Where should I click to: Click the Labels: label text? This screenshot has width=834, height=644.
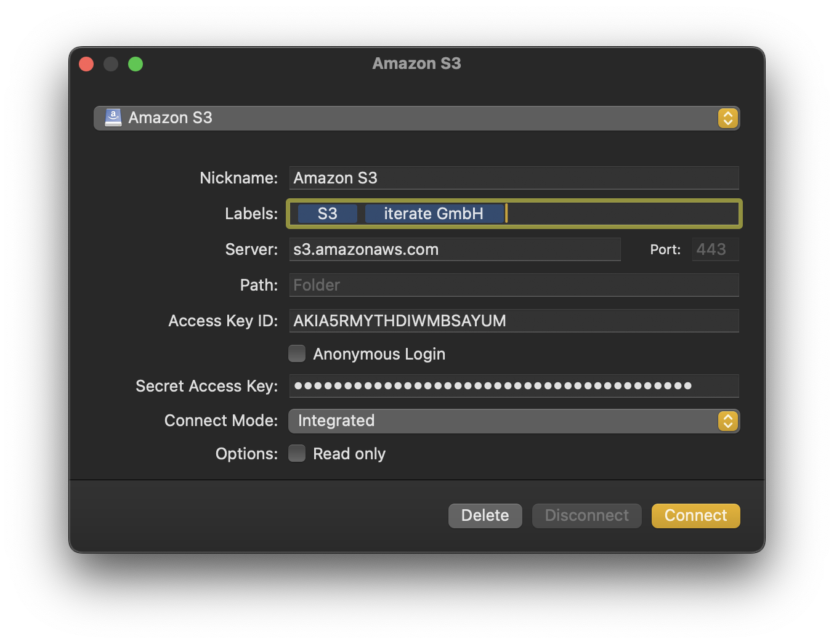tap(251, 214)
